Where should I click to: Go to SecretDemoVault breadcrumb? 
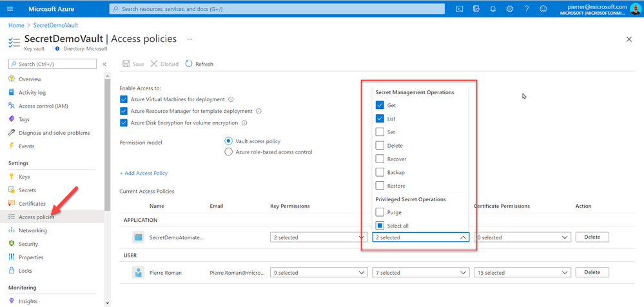(x=55, y=25)
